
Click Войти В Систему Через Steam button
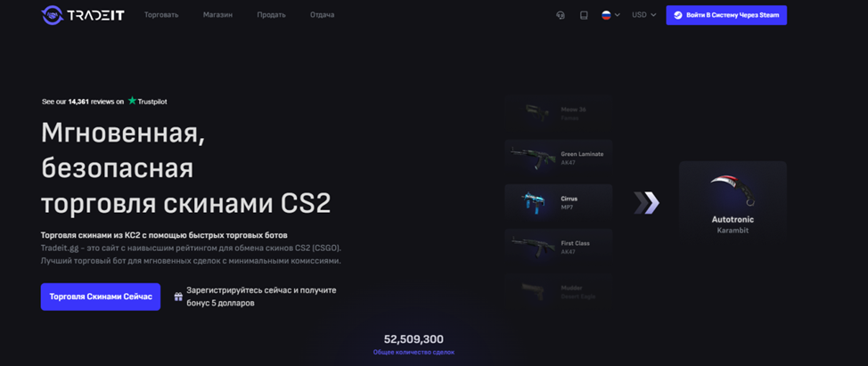tap(726, 15)
